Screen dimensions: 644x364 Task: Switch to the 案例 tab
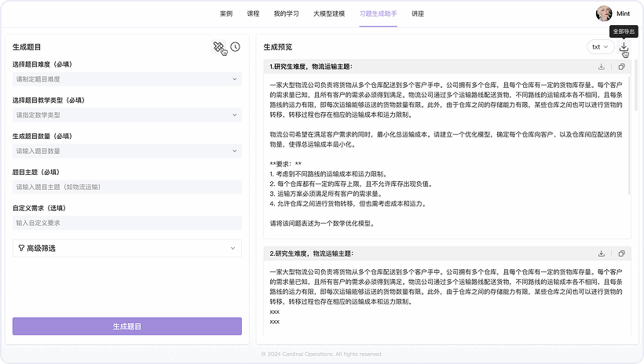[x=226, y=13]
